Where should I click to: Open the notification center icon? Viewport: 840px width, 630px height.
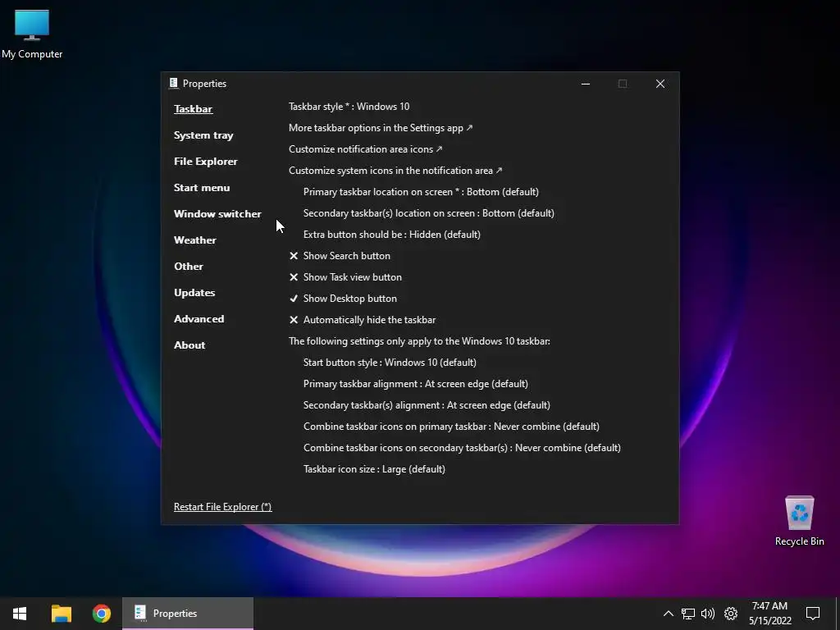click(x=813, y=614)
